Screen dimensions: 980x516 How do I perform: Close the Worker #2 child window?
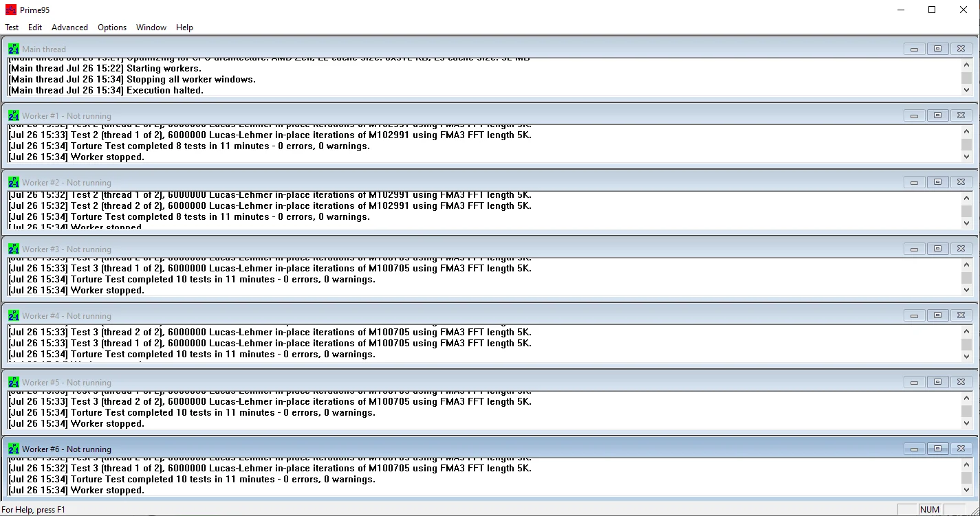[961, 182]
